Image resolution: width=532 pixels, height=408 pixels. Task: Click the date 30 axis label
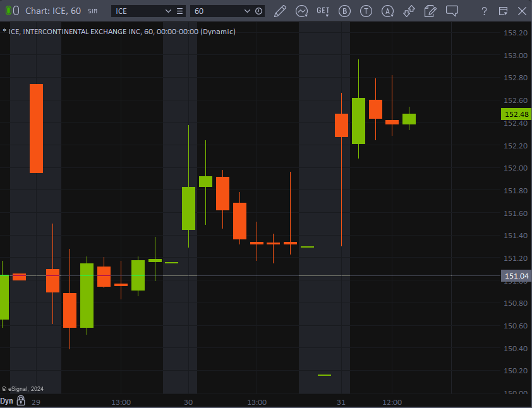[x=188, y=402]
